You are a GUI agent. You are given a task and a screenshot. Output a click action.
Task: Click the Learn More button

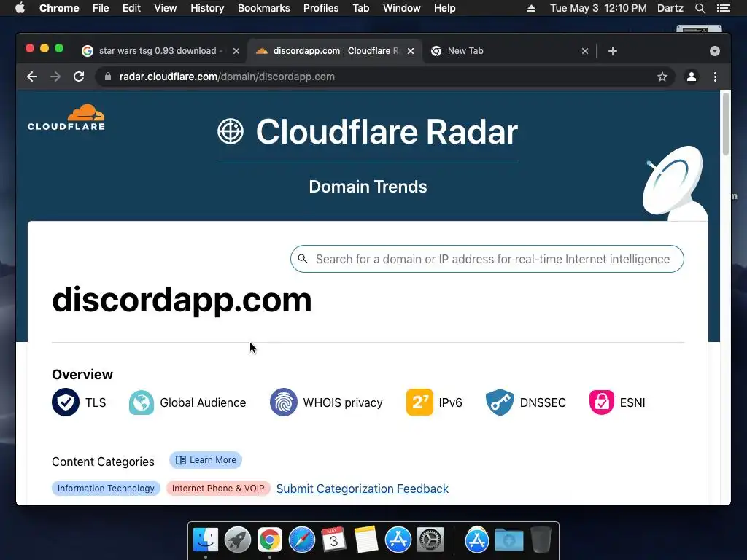206,460
